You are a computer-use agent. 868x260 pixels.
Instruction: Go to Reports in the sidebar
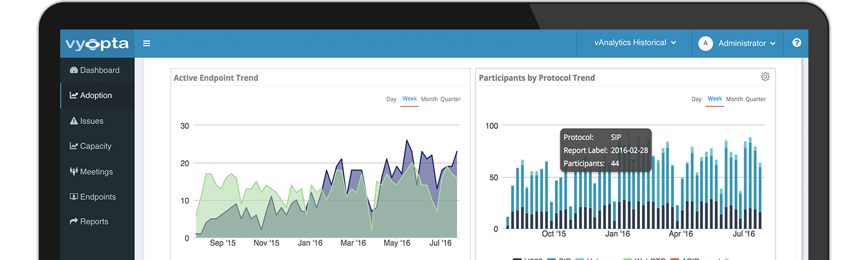pyautogui.click(x=97, y=222)
